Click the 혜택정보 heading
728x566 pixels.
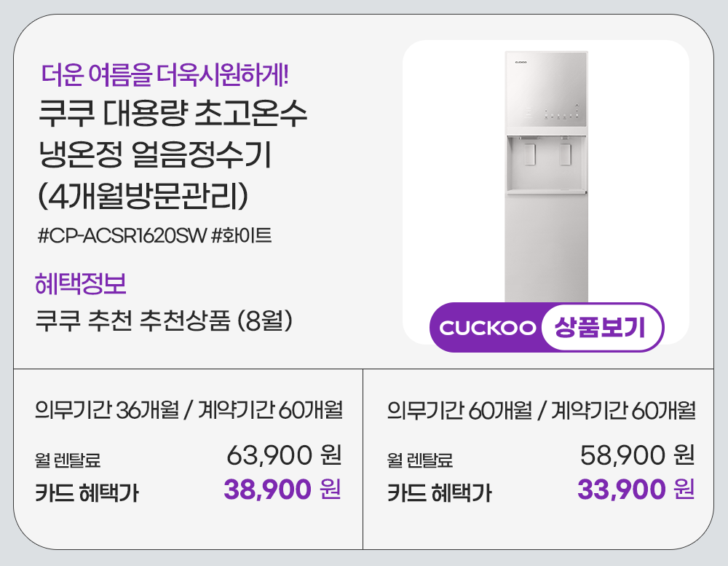point(81,283)
